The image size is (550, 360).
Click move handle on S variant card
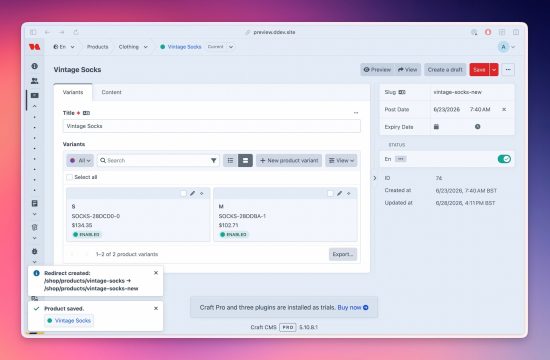[202, 193]
